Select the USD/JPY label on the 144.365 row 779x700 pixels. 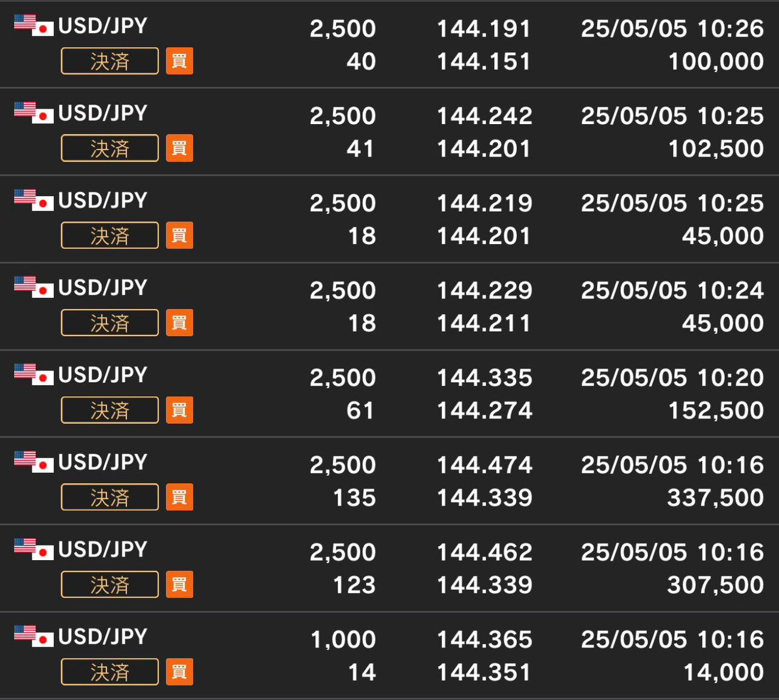click(102, 636)
